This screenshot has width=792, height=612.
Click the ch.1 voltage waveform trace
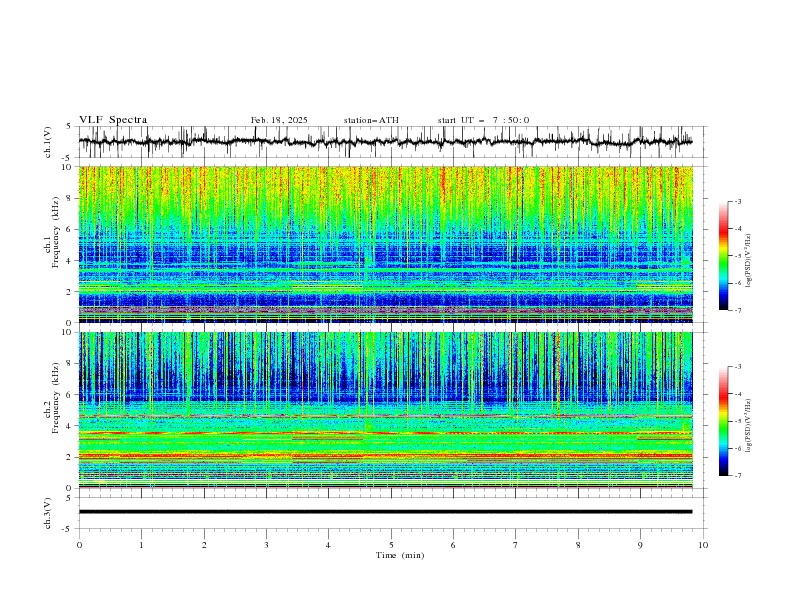point(386,142)
